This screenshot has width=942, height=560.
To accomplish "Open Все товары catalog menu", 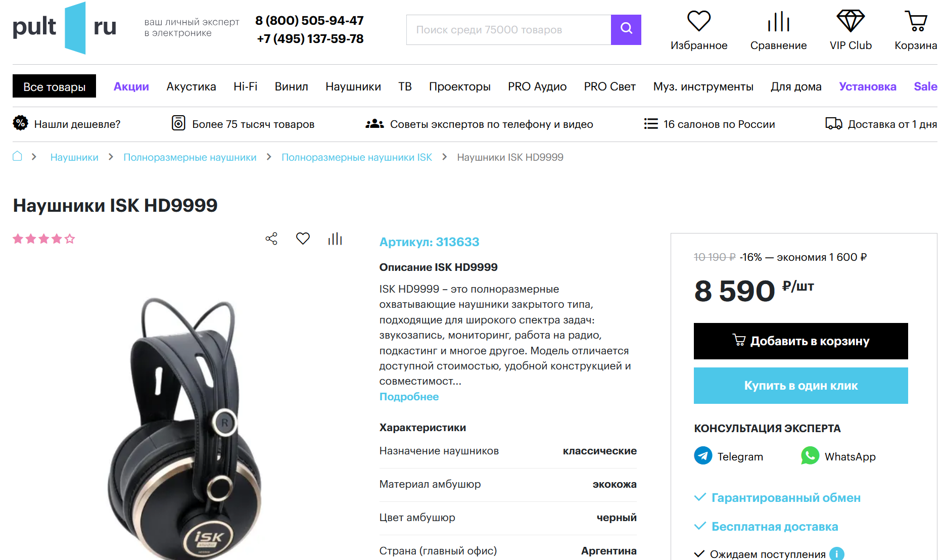I will coord(54,86).
